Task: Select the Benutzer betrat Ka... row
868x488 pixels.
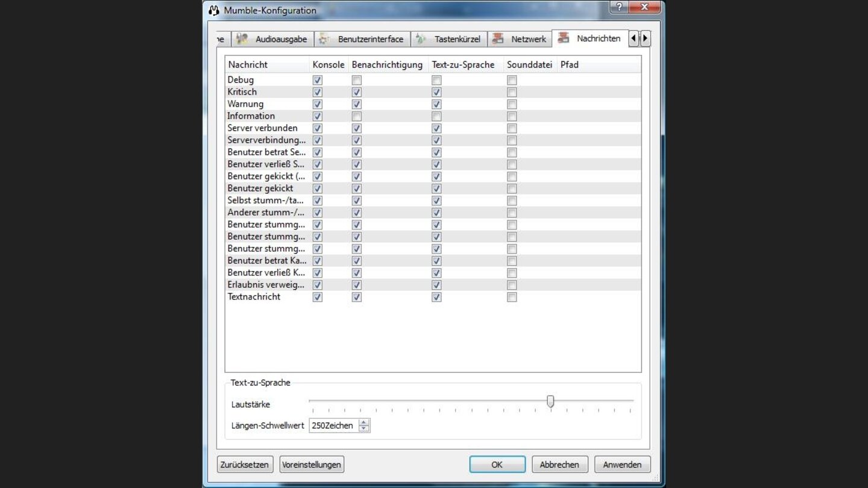Action: (x=433, y=261)
